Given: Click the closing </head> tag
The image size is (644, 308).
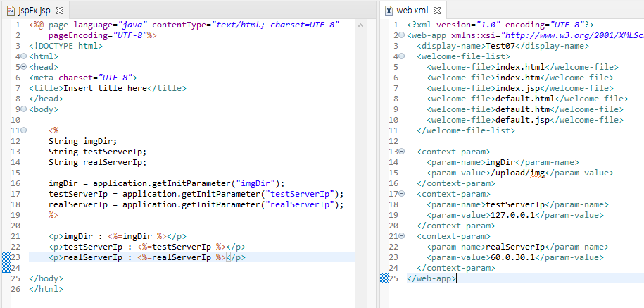Looking at the screenshot, I should tap(46, 99).
